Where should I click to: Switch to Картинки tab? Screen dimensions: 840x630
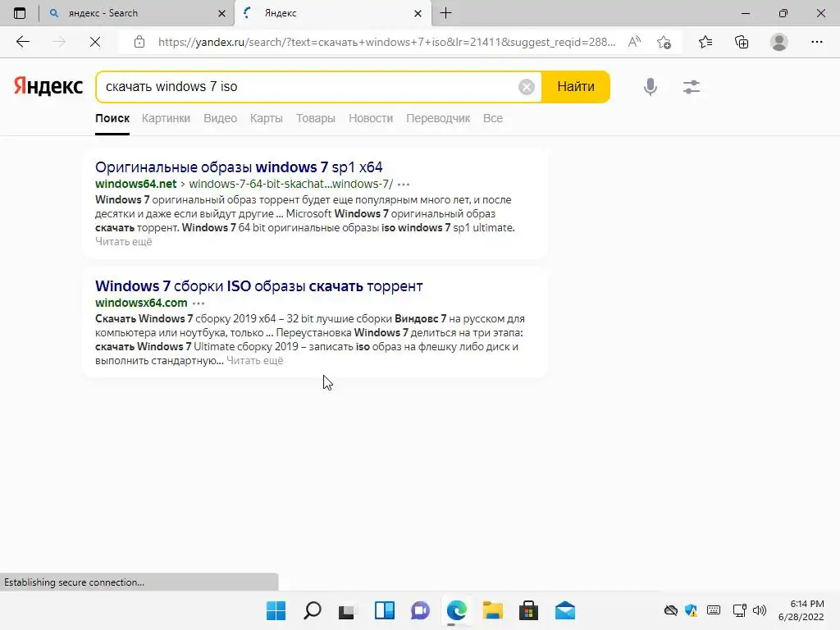(166, 118)
